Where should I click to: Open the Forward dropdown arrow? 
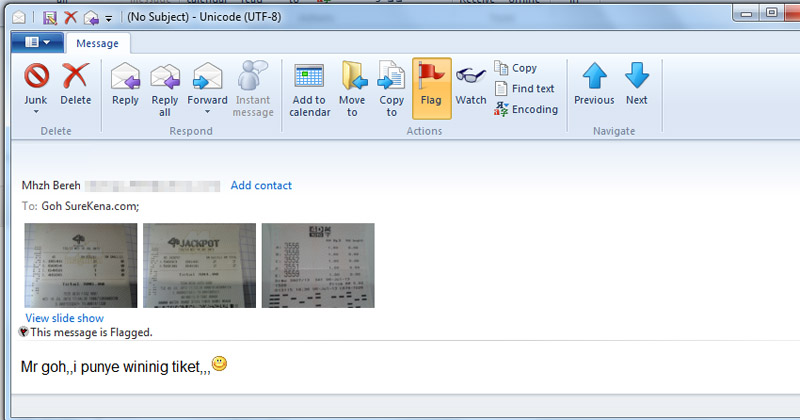point(207,113)
